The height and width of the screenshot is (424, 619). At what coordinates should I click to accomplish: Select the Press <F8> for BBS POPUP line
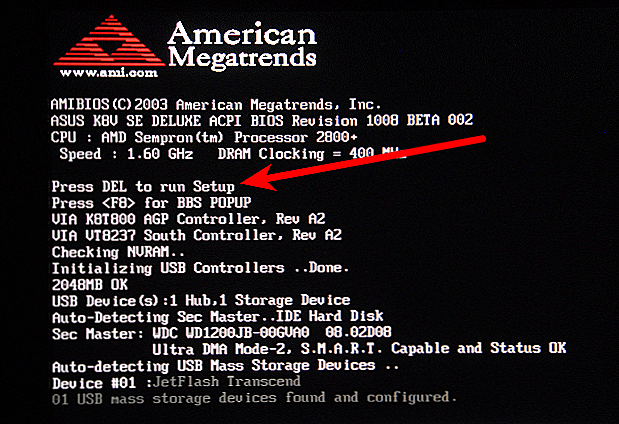point(151,203)
